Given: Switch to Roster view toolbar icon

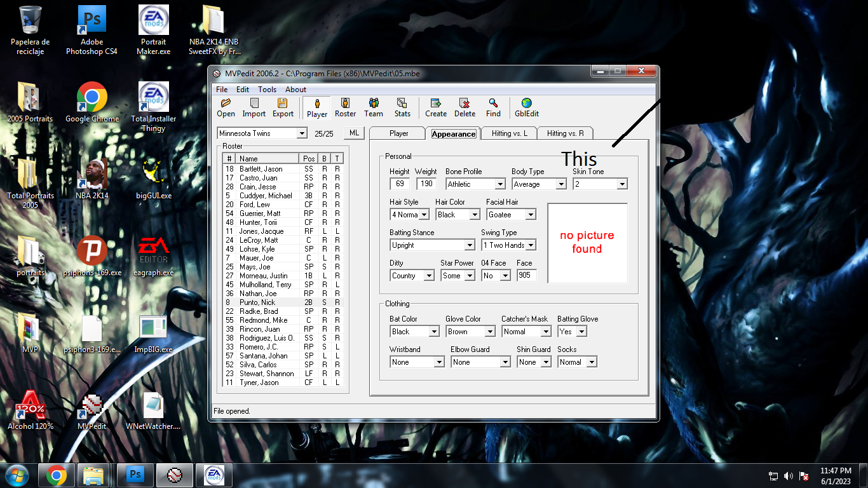Looking at the screenshot, I should [345, 107].
